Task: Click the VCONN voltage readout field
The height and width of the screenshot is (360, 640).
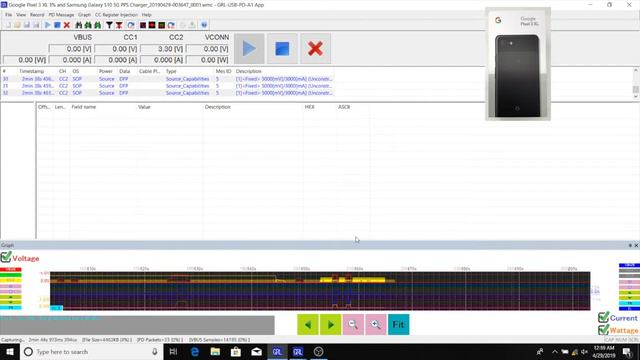Action: coord(207,49)
